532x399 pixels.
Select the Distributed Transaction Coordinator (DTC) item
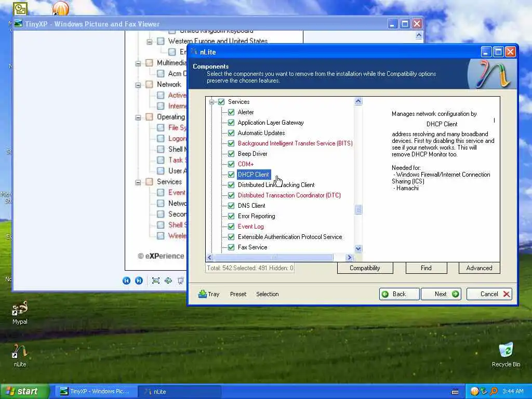coord(289,195)
